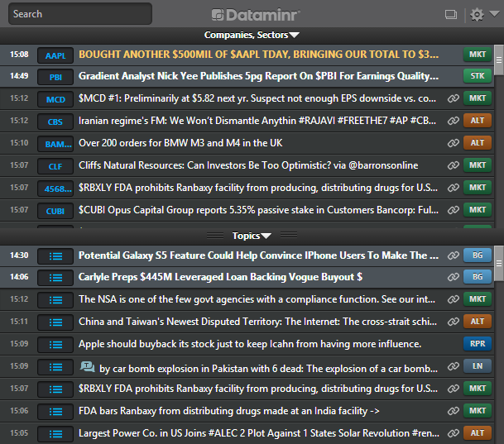Viewport: 504px width, 444px height.
Task: Click the RPR badge on the Apple buyback row
Action: tap(478, 344)
